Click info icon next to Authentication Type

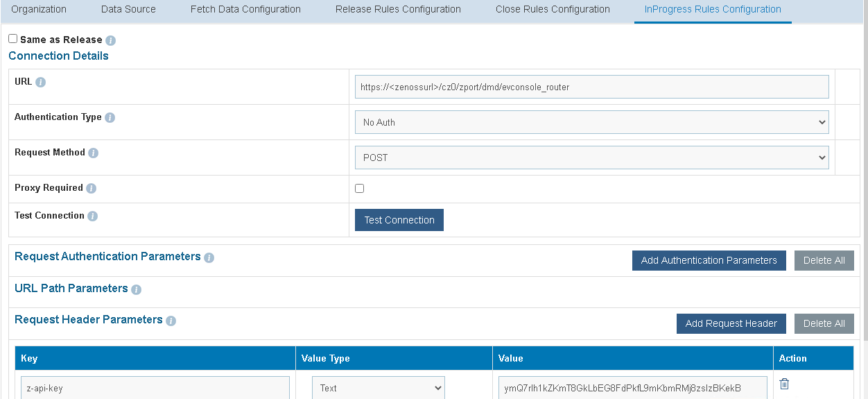[110, 117]
